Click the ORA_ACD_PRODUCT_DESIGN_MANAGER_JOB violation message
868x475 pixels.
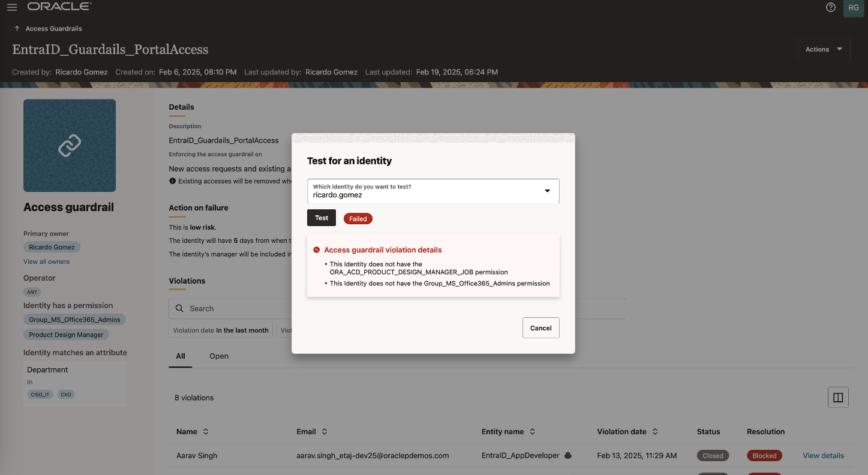point(419,268)
